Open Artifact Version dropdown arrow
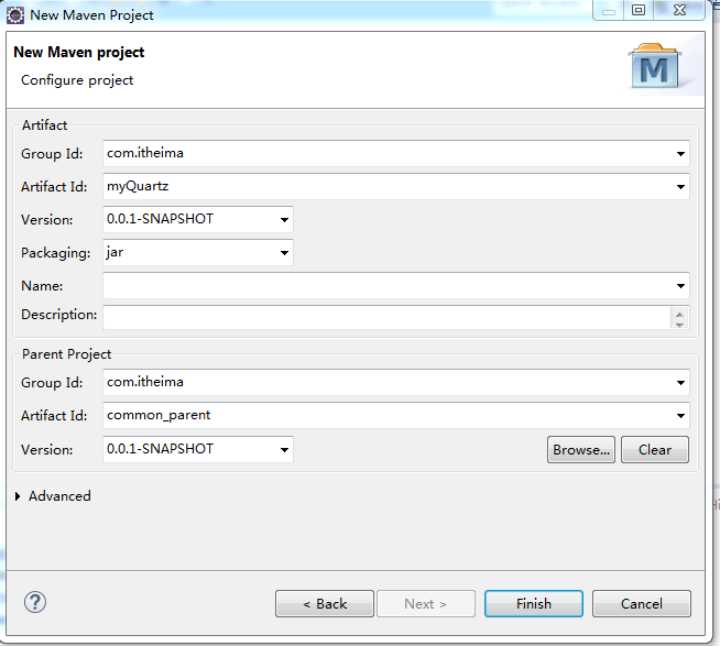 [284, 219]
